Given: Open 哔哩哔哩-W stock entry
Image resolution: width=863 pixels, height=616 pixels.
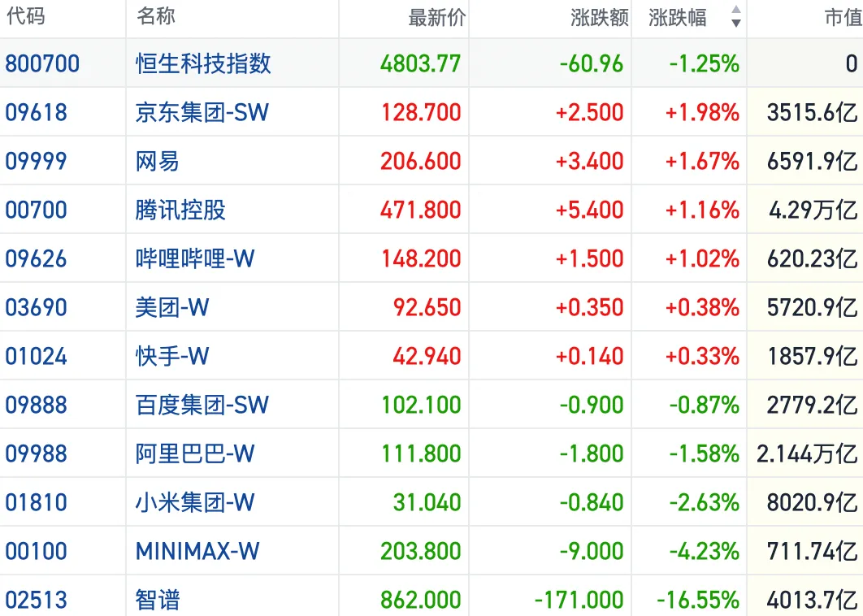Looking at the screenshot, I should tap(195, 258).
